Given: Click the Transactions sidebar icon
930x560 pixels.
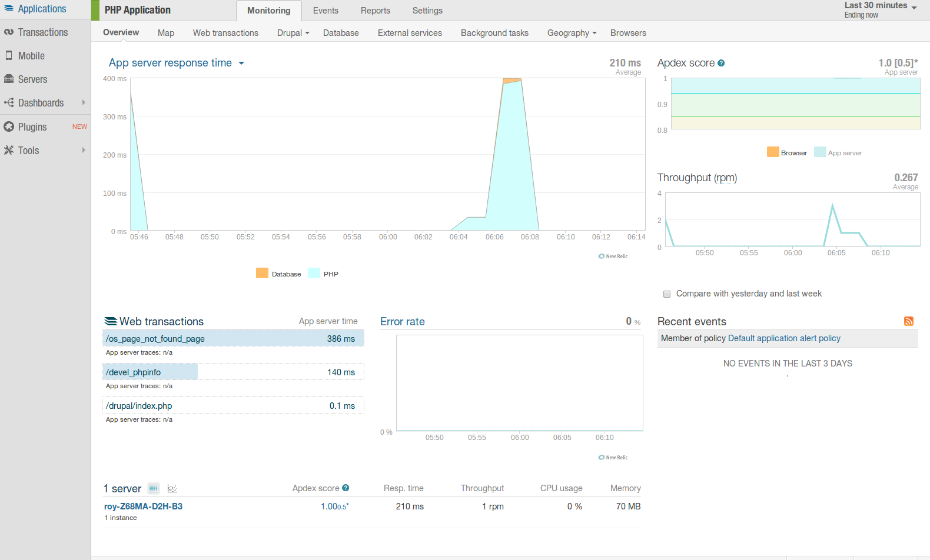Looking at the screenshot, I should coord(9,32).
